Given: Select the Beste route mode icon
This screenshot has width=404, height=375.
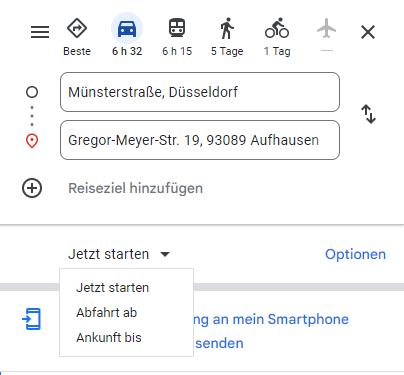Looking at the screenshot, I should pos(77,28).
